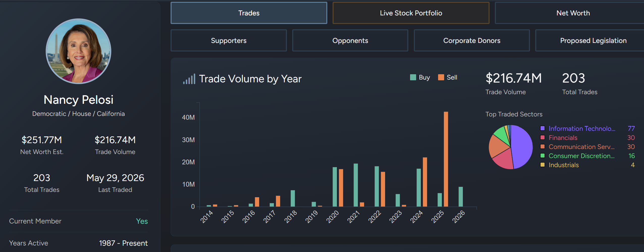Click the 40M y-axis label

(188, 117)
